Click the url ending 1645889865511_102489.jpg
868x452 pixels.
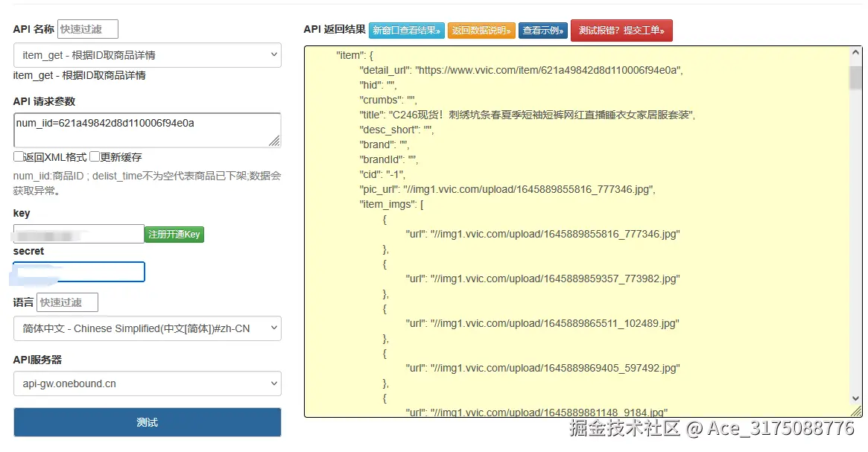[542, 323]
